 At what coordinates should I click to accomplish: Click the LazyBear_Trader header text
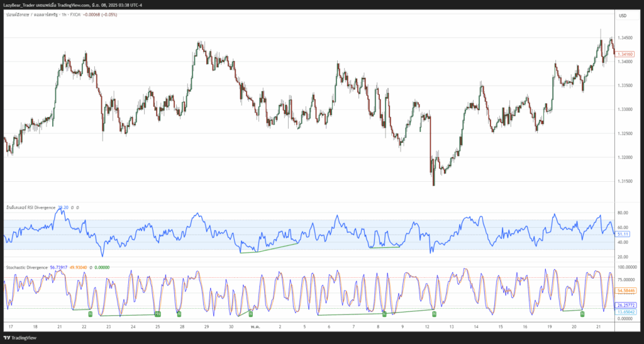click(24, 5)
